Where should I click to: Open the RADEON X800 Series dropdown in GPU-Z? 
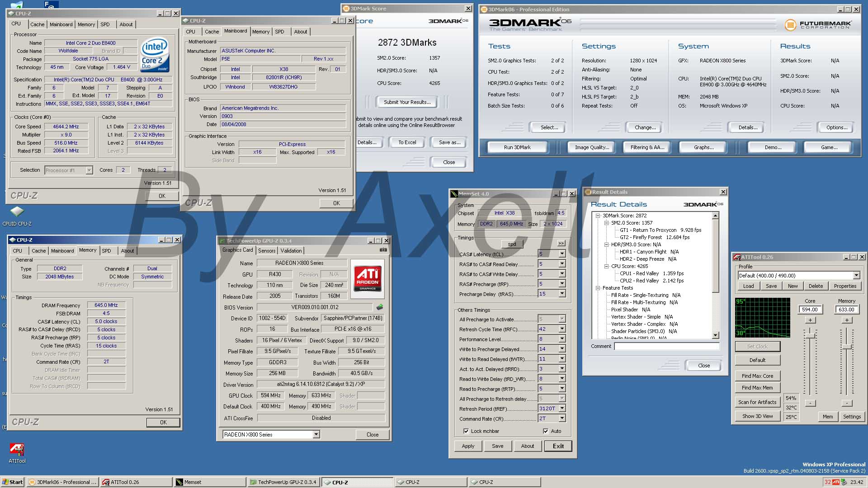tap(316, 435)
